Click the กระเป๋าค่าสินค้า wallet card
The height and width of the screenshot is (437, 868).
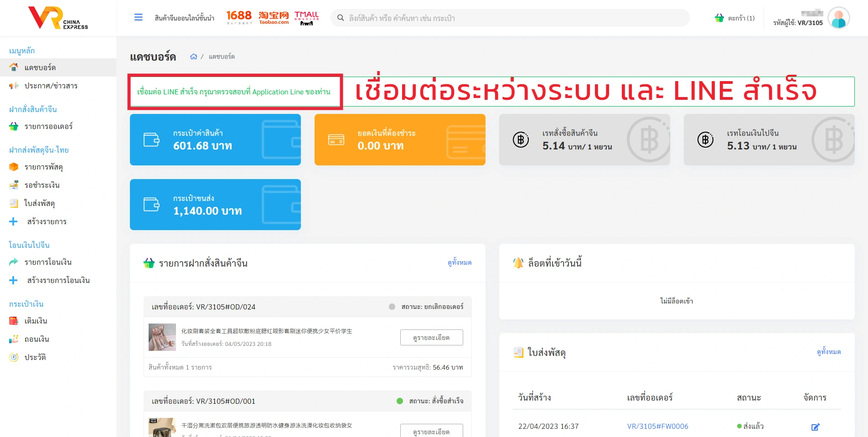click(x=215, y=139)
